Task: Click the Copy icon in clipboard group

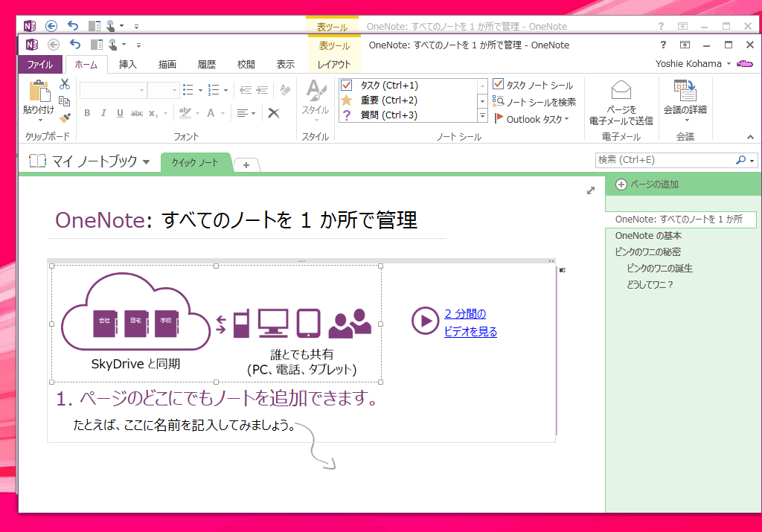Action: point(65,101)
